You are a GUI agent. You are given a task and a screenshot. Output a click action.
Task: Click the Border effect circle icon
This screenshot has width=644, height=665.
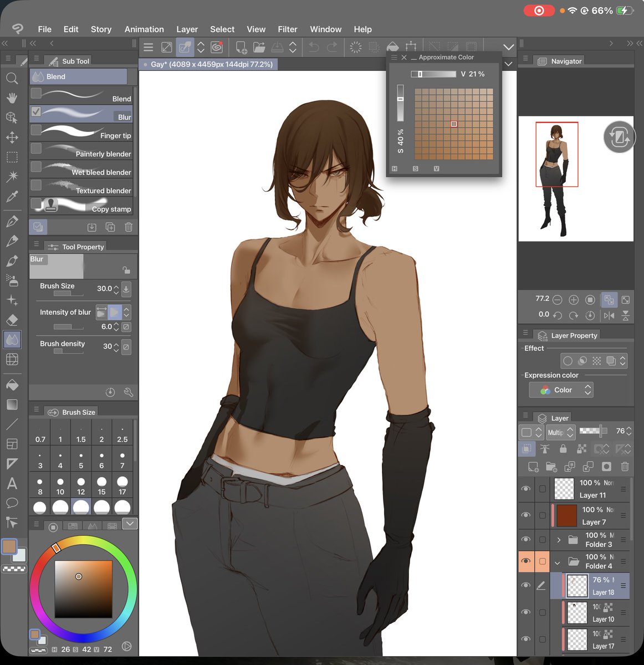click(x=568, y=361)
